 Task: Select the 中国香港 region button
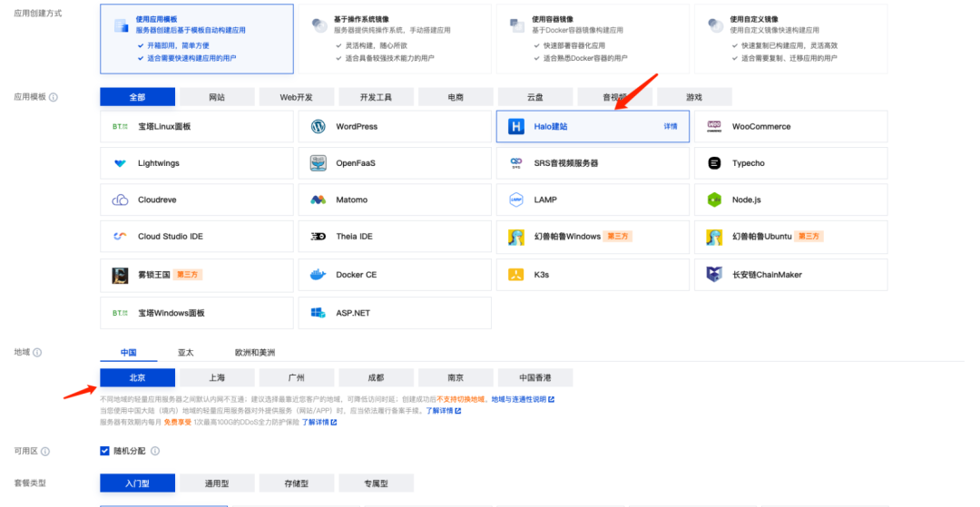[x=535, y=377]
